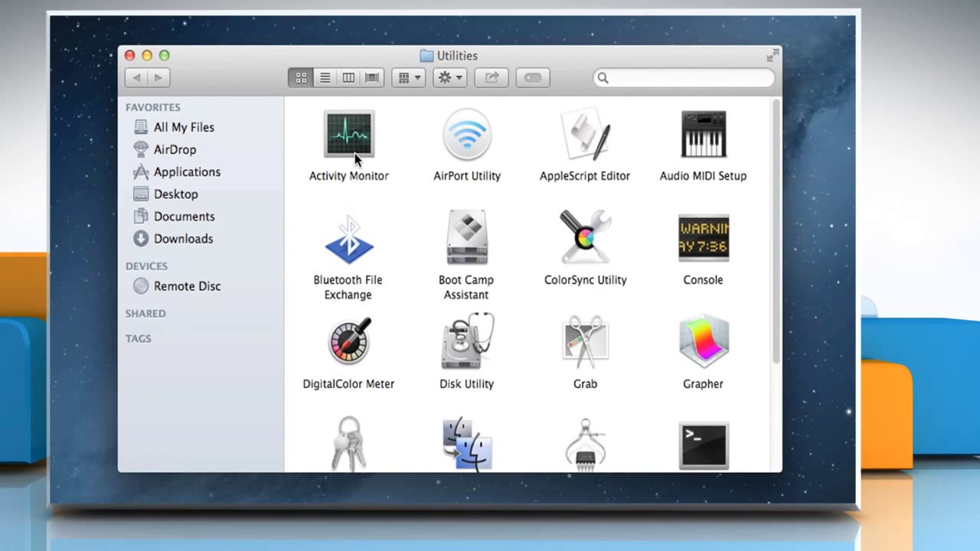Go forward with the right arrow

tap(158, 77)
